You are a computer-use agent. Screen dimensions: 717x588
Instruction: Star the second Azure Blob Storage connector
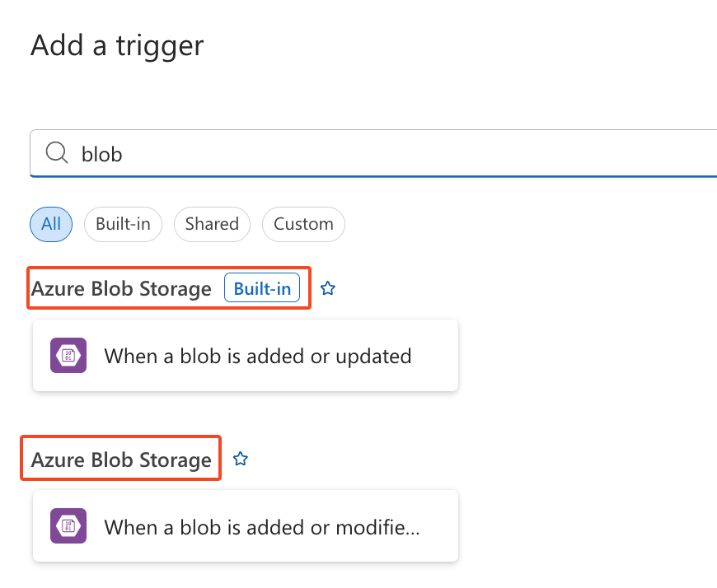(241, 459)
